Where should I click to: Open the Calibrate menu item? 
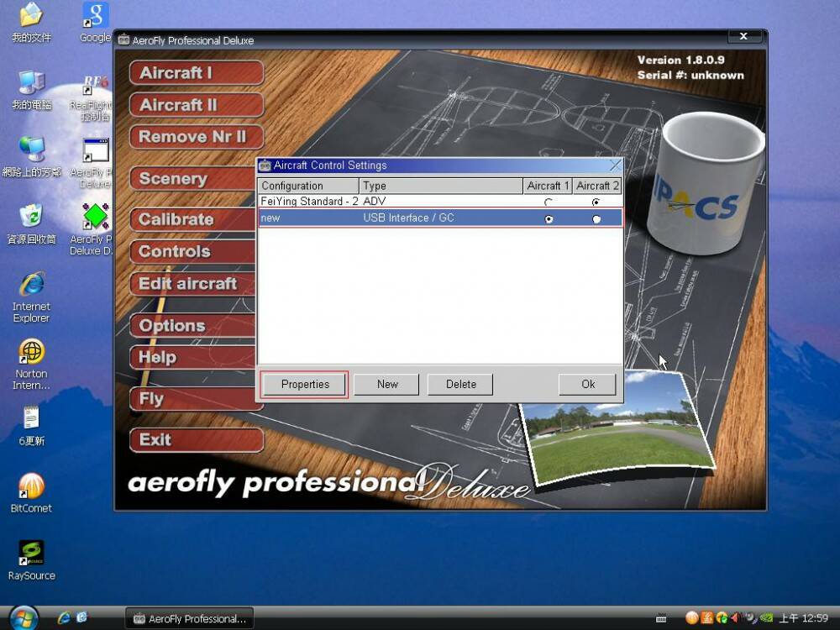tap(193, 219)
